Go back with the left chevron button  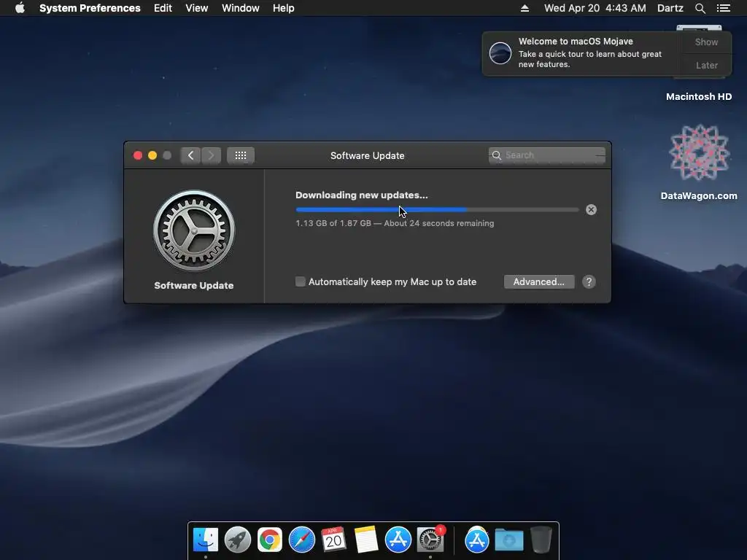click(x=190, y=155)
